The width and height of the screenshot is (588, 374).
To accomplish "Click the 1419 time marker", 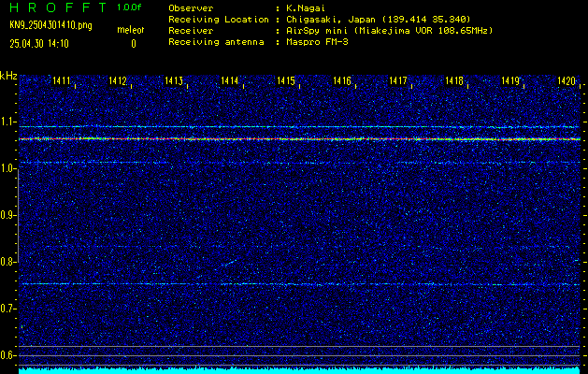I will (510, 80).
